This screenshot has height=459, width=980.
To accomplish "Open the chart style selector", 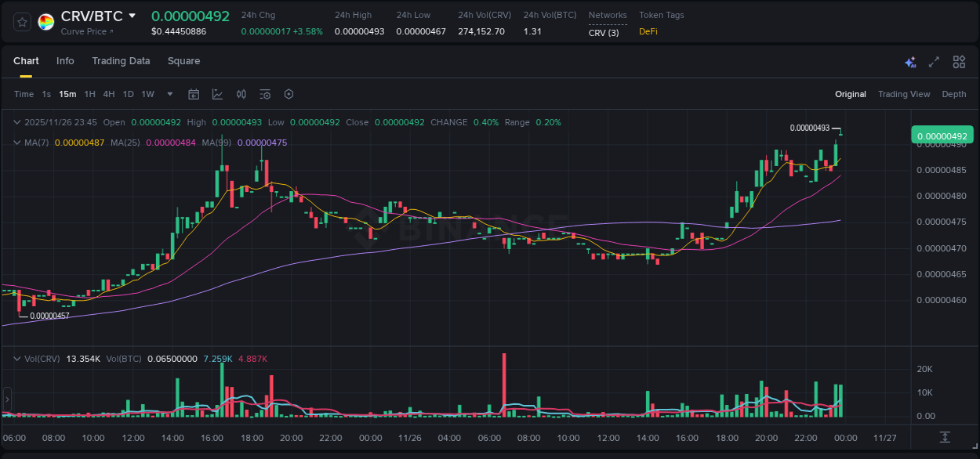I will pos(217,94).
